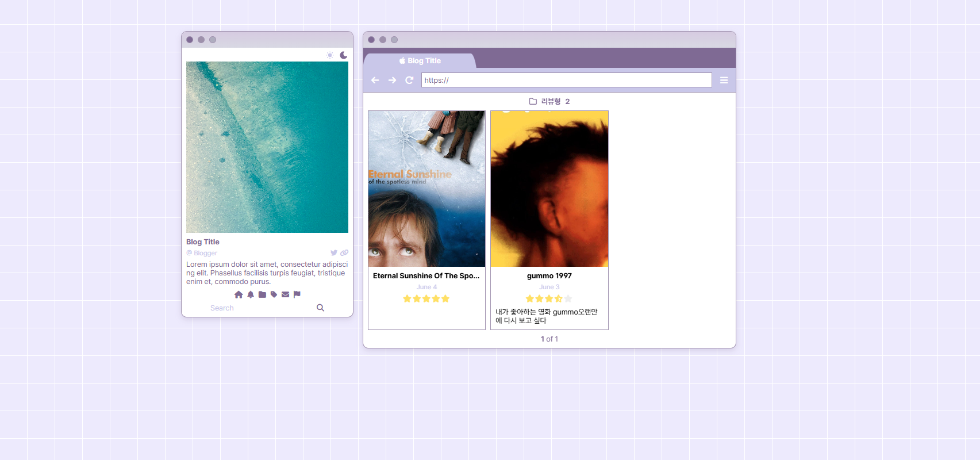Open notifications with the bell icon
This screenshot has width=980, height=460.
[x=251, y=294]
